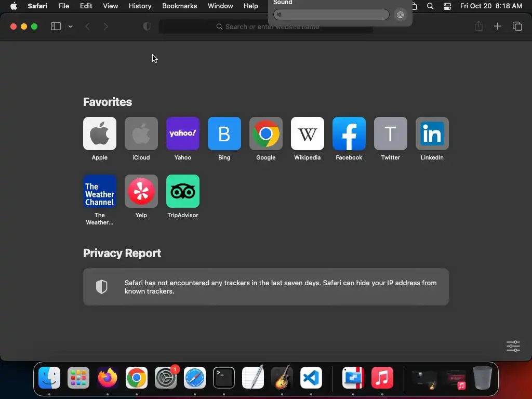
Task: Open Launchpad from the Dock
Action: [78, 377]
